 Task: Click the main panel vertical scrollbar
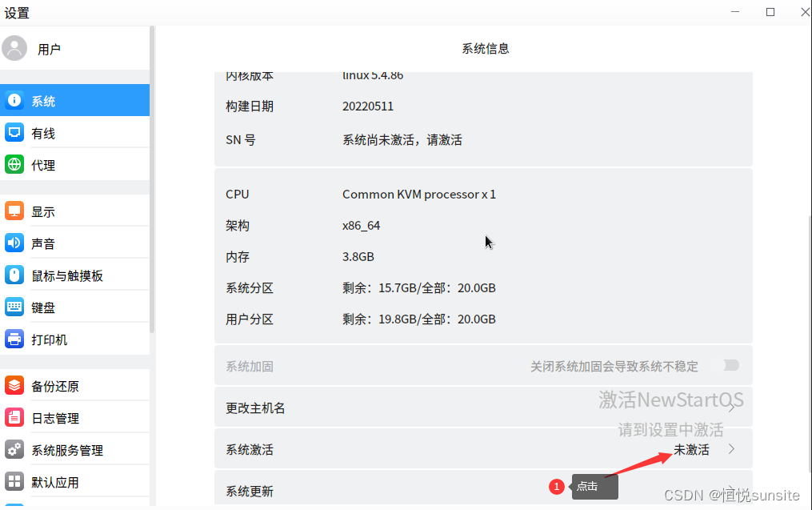coord(810,343)
